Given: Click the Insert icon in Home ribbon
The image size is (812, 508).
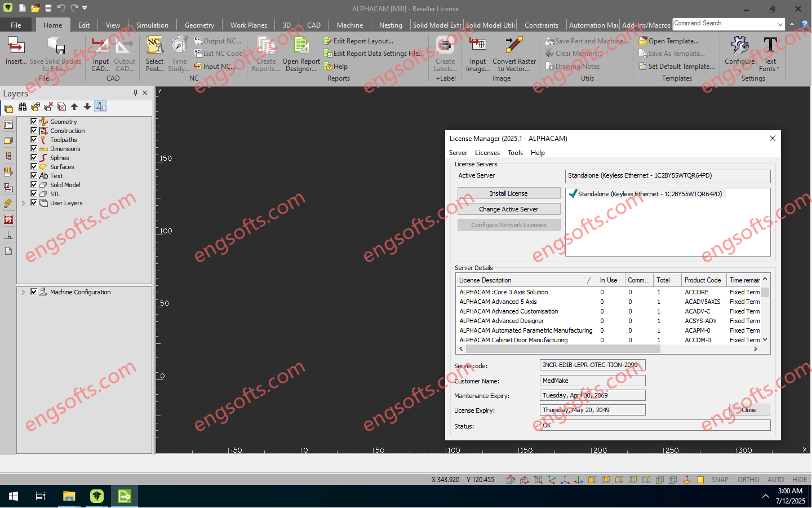Looking at the screenshot, I should coord(16,51).
